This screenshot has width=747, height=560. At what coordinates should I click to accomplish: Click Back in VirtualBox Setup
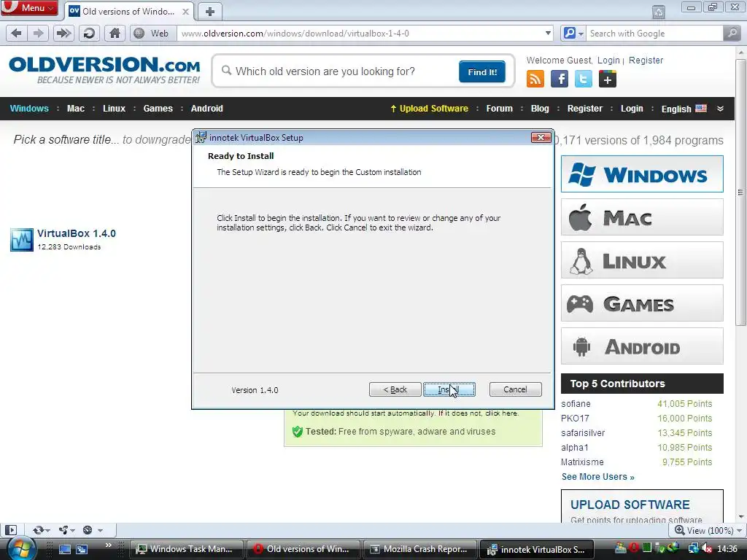coord(395,389)
